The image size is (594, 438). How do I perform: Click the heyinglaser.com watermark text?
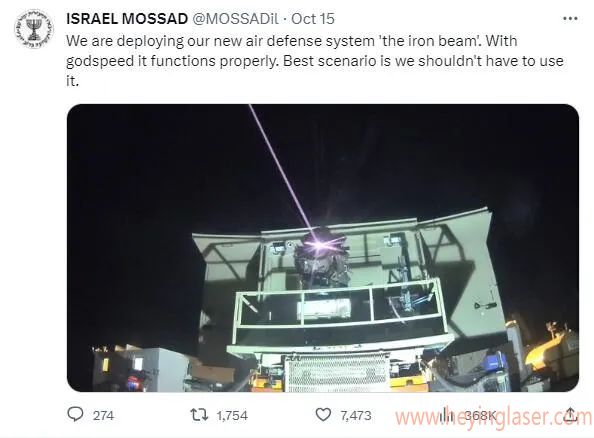[x=494, y=417]
